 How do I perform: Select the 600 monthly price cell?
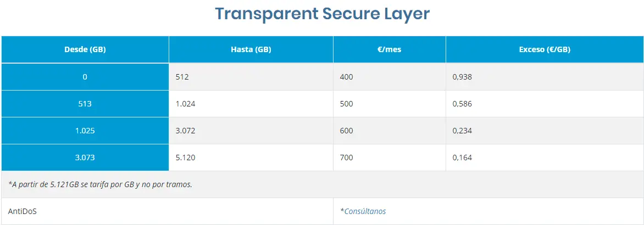tap(347, 131)
